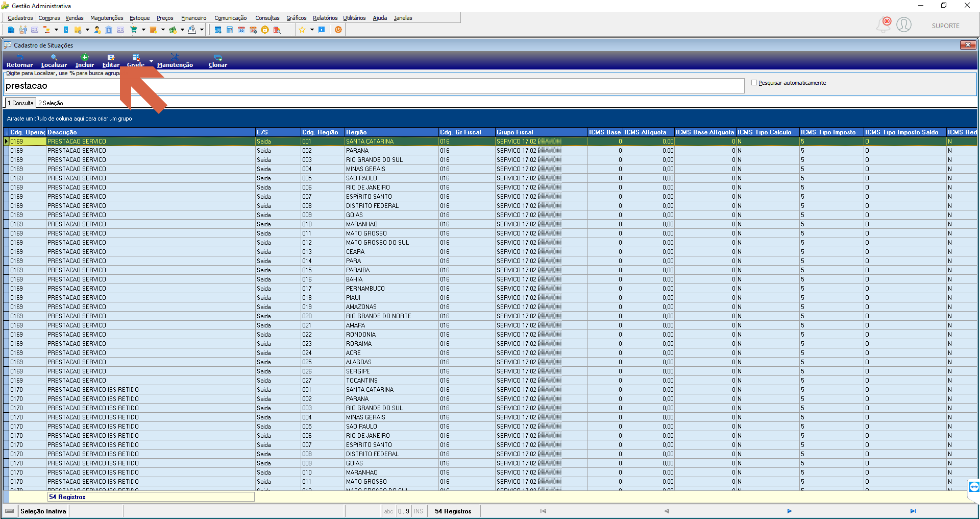The image size is (980, 519).
Task: Go to next record navigation arrow
Action: [789, 511]
